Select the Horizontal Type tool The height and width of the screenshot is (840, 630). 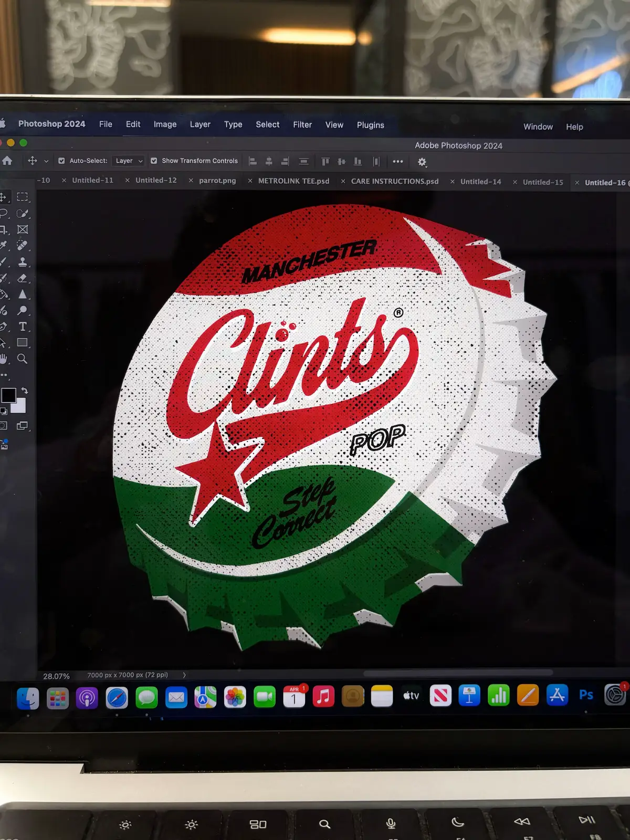pos(23,327)
